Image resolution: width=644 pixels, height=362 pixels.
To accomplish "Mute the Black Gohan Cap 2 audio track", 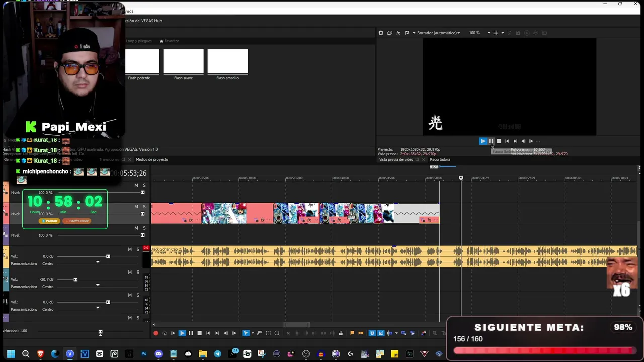I will [130, 249].
